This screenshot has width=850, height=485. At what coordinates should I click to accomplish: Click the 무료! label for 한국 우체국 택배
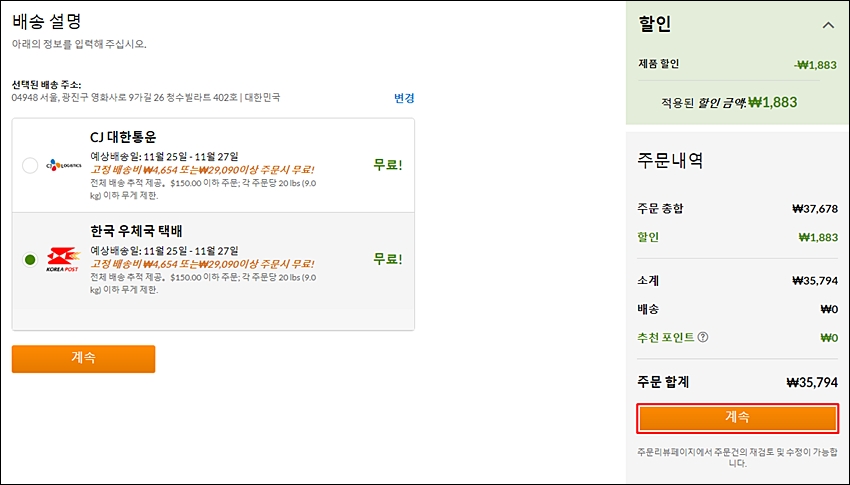388,259
